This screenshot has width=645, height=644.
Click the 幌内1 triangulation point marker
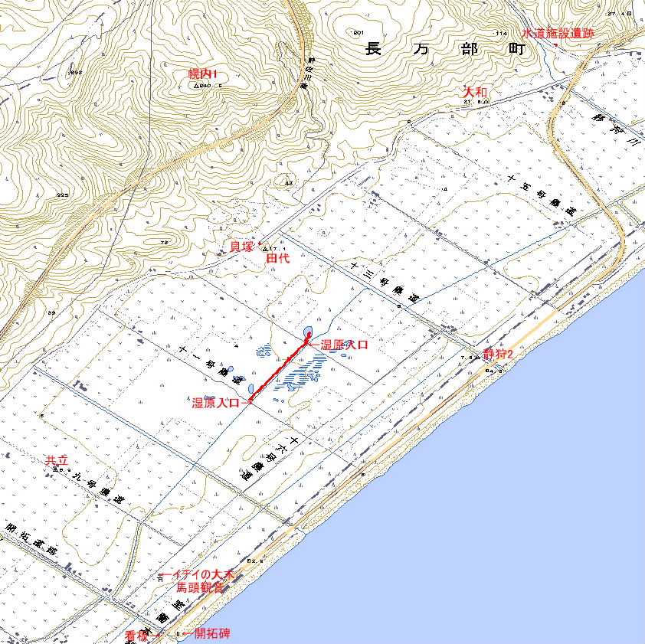[x=197, y=86]
